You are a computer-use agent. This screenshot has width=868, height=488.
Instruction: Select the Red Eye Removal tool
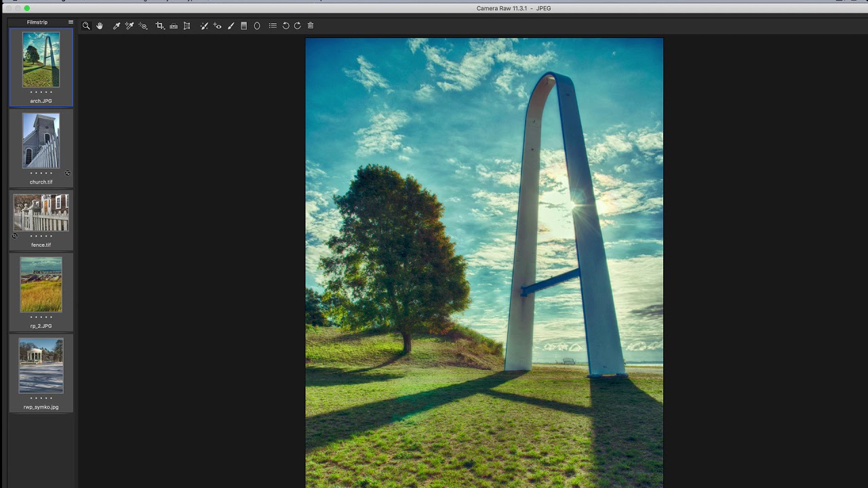click(218, 26)
